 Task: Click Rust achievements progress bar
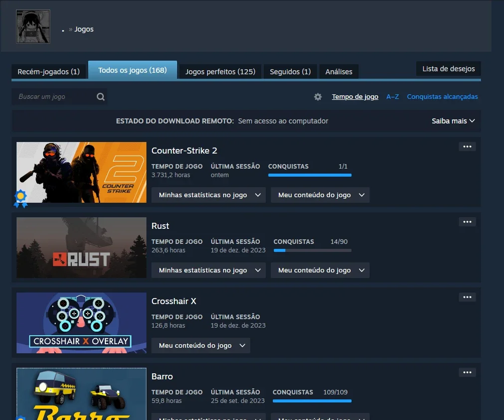point(312,250)
